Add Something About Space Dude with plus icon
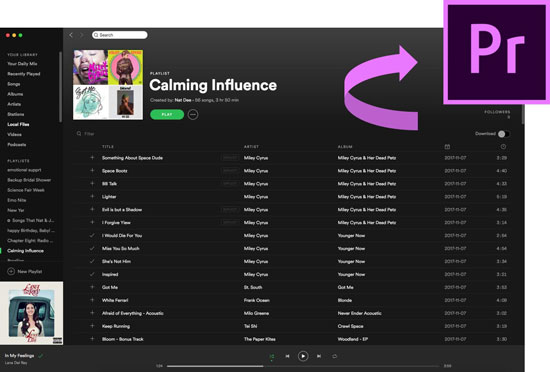 click(92, 158)
